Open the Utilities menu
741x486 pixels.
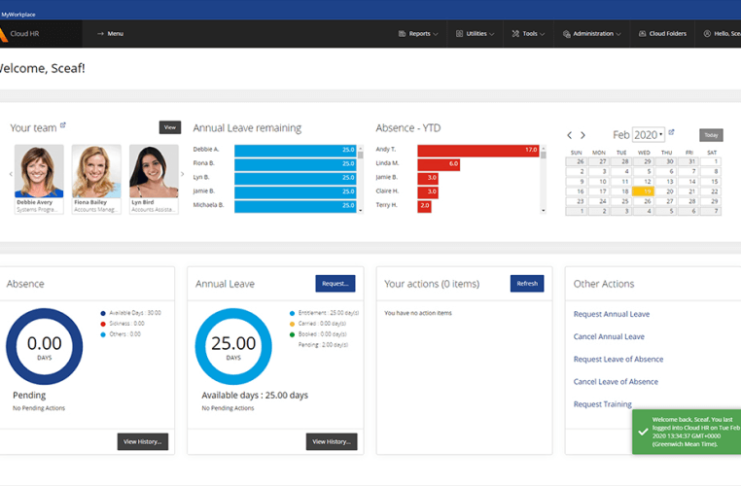(x=475, y=34)
